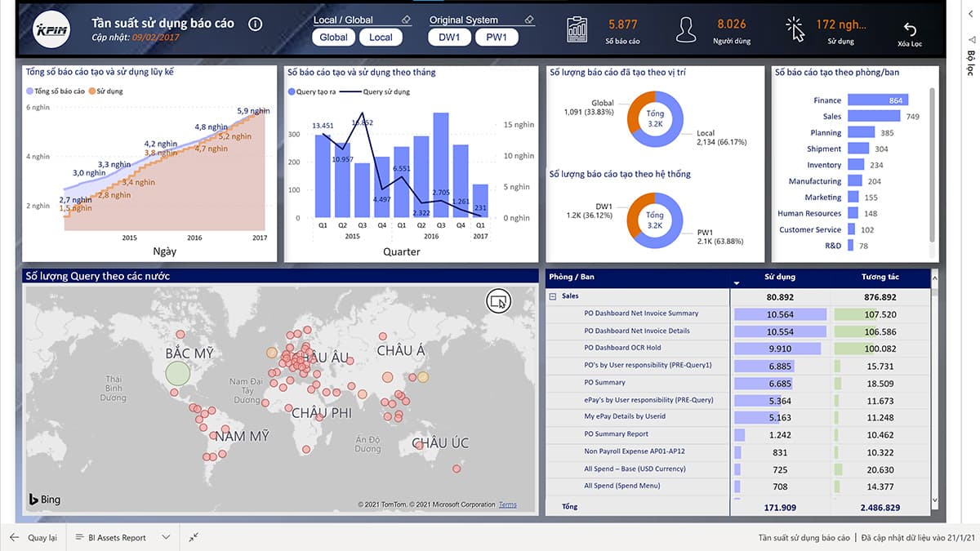Viewport: 980px width, 551px height.
Task: Open the BI Assets Report dropdown chevron
Action: tap(166, 537)
